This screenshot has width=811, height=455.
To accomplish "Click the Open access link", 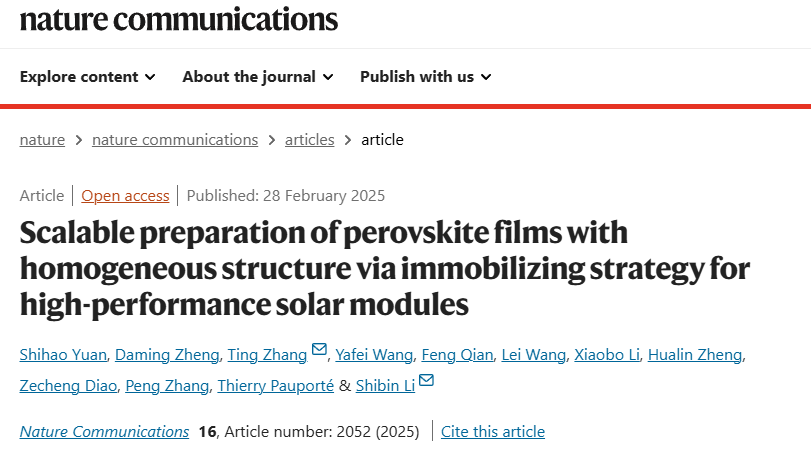I will [126, 195].
